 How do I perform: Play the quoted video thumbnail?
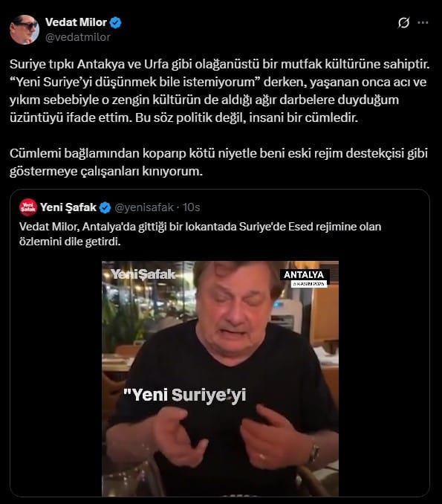220,379
